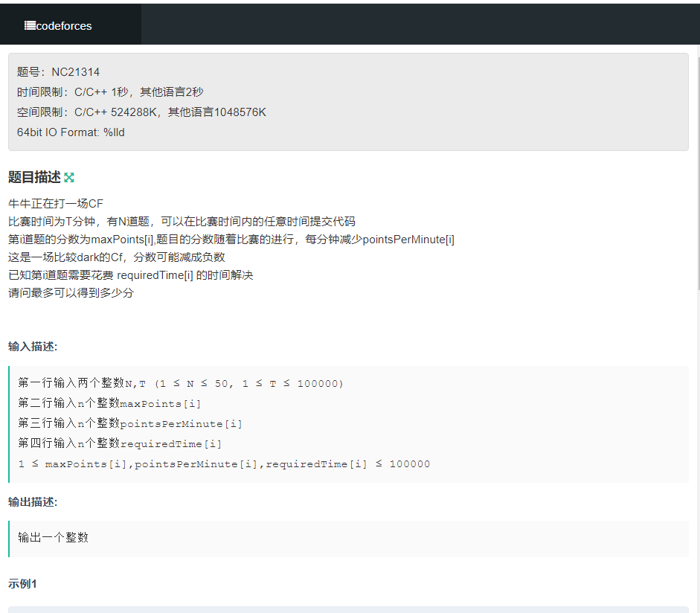
Task: Click the hamburger list icon beside codeforces
Action: coord(28,25)
